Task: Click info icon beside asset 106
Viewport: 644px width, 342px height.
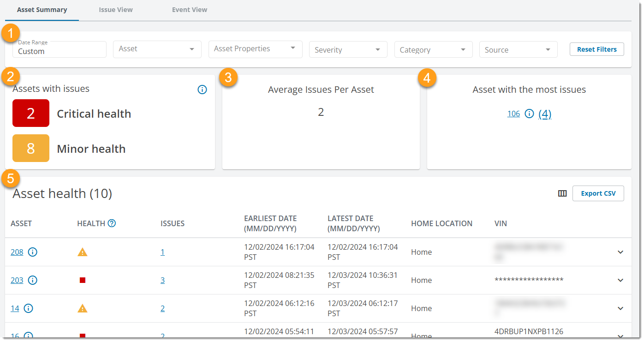Action: [x=530, y=114]
